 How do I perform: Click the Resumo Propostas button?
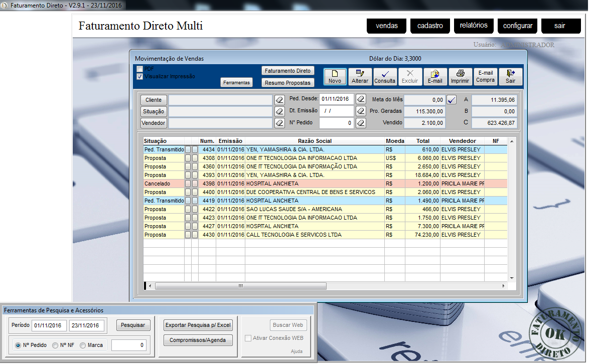pyautogui.click(x=288, y=83)
